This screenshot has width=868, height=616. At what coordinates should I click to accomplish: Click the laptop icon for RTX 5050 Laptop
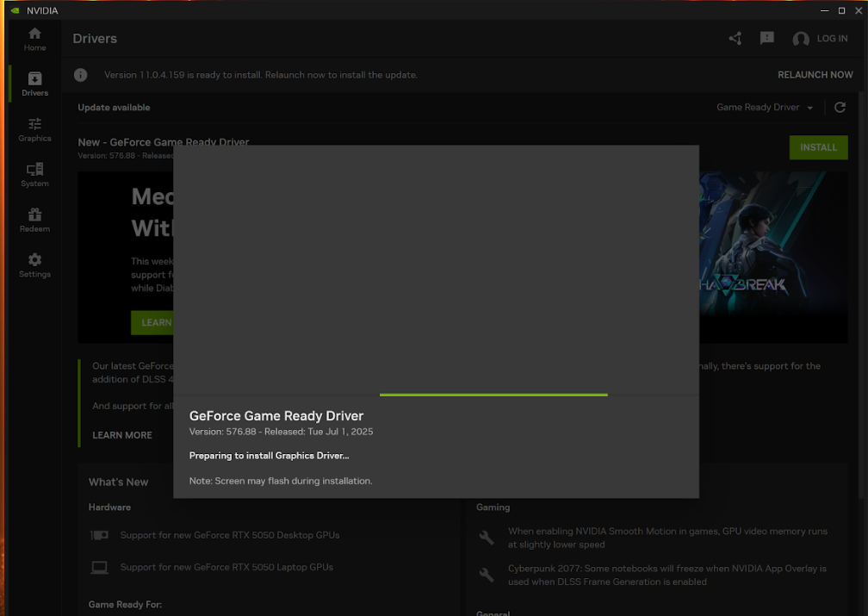(99, 567)
